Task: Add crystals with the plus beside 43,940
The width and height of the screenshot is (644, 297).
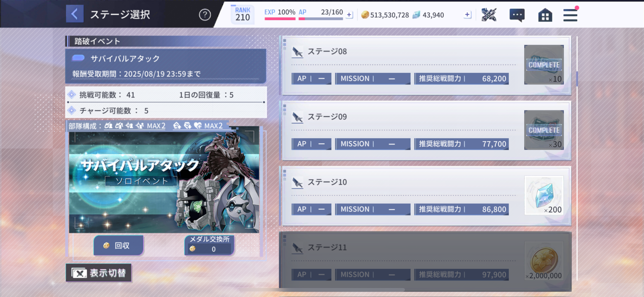Action: [467, 15]
